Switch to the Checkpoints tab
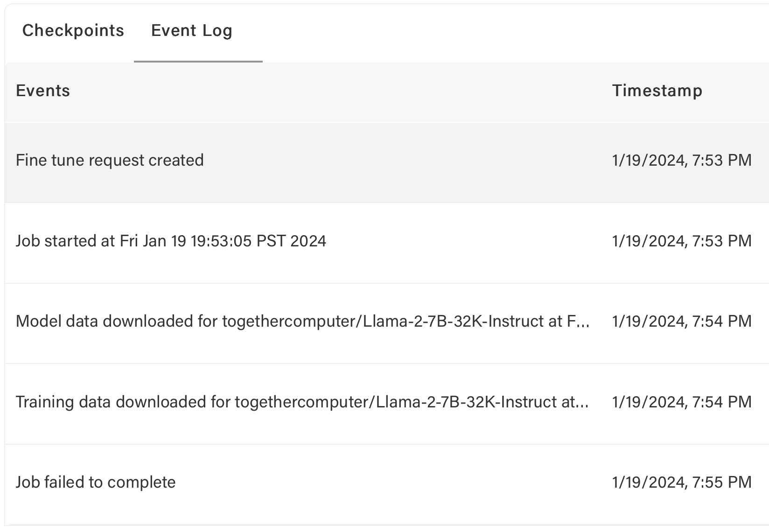 pyautogui.click(x=73, y=31)
